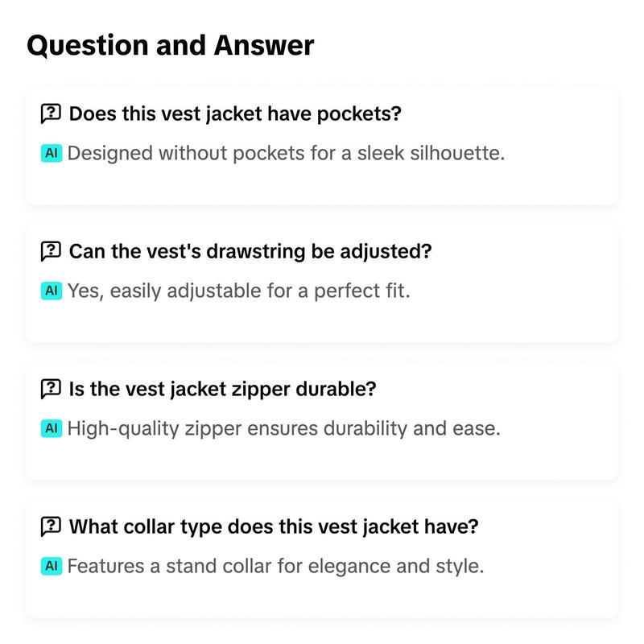Click question icon beside collar type question
The height and width of the screenshot is (644, 644).
(x=51, y=526)
